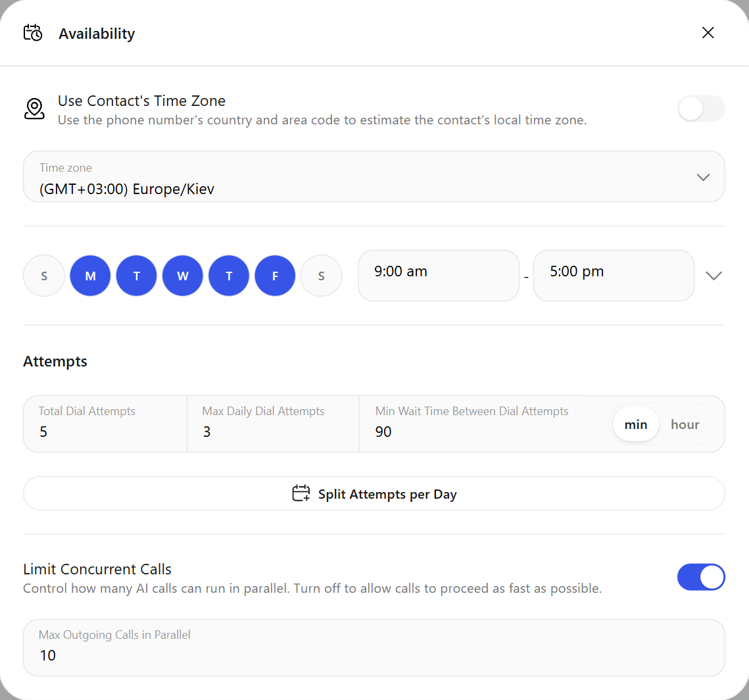Select the min unit option

pyautogui.click(x=636, y=424)
